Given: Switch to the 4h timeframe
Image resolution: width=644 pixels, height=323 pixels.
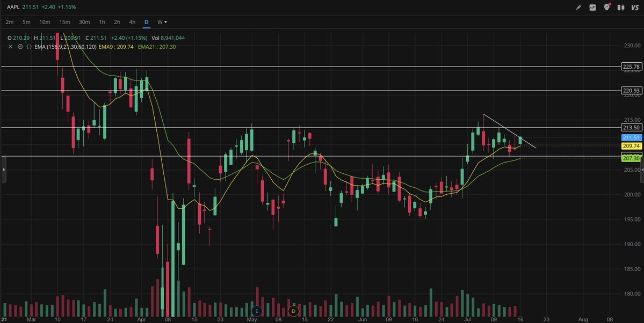Looking at the screenshot, I should [132, 22].
